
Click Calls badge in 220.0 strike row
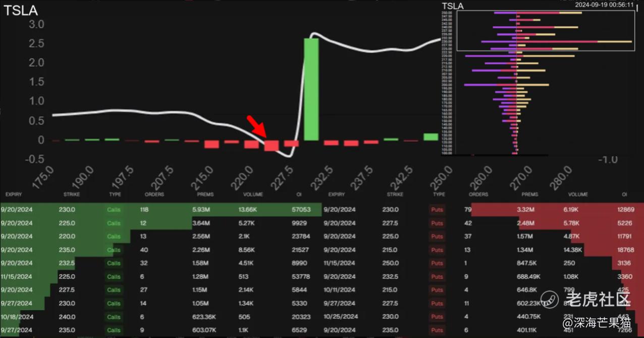click(114, 236)
